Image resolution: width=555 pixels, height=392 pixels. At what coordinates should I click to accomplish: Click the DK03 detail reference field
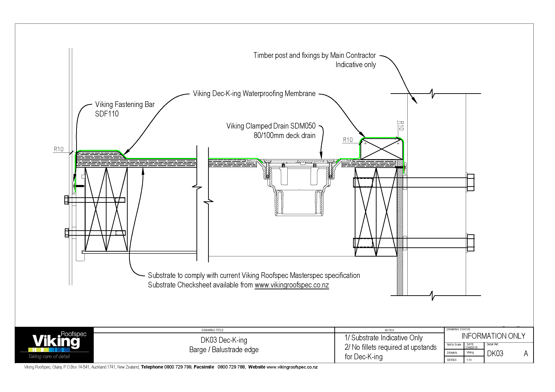(495, 354)
